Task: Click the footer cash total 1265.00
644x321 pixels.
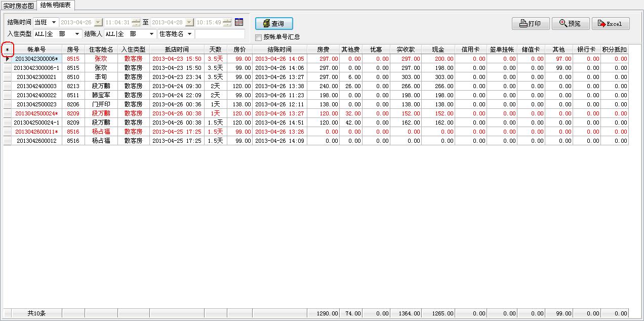Action: (x=438, y=313)
